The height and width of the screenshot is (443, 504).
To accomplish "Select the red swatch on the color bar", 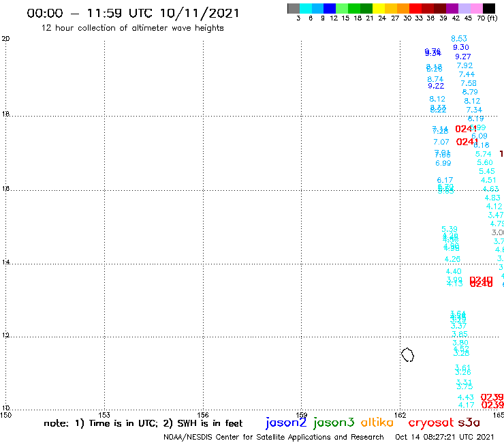I will click(415, 8).
